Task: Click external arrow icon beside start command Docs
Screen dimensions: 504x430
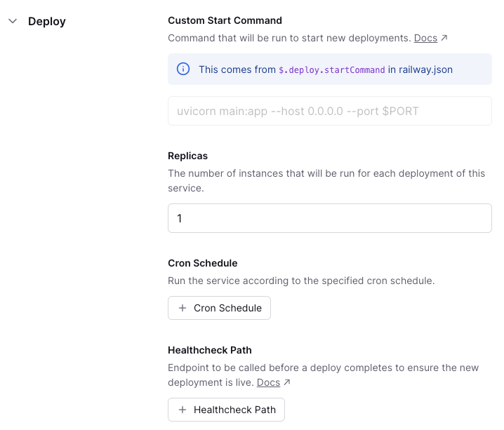Action: coord(444,38)
